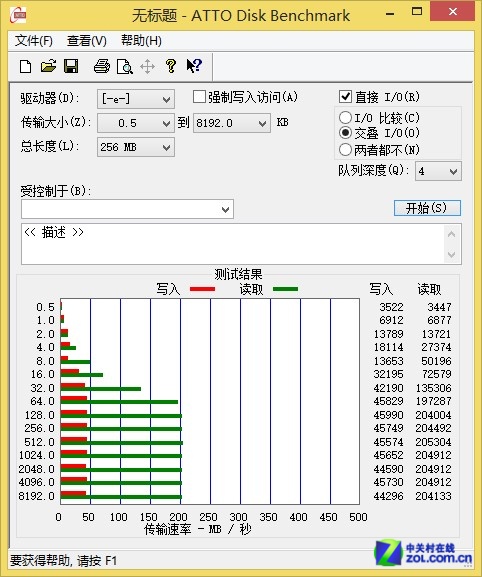Image resolution: width=482 pixels, height=577 pixels.
Task: Click the New document toolbar icon
Action: (25, 67)
